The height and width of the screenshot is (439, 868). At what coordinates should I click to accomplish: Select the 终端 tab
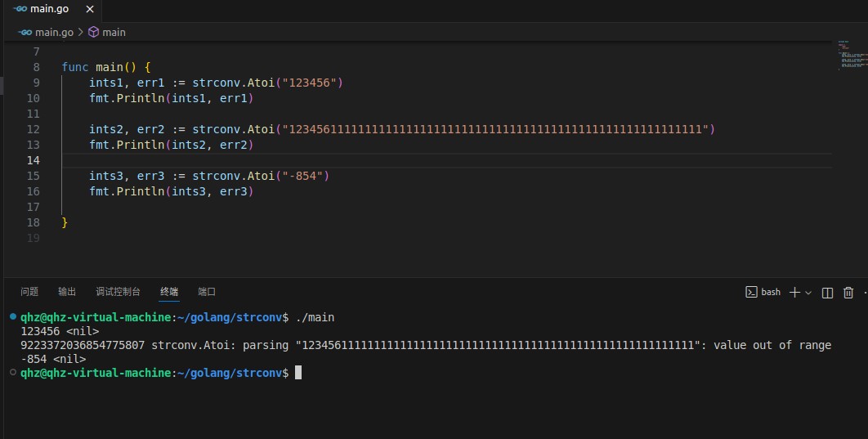click(169, 292)
